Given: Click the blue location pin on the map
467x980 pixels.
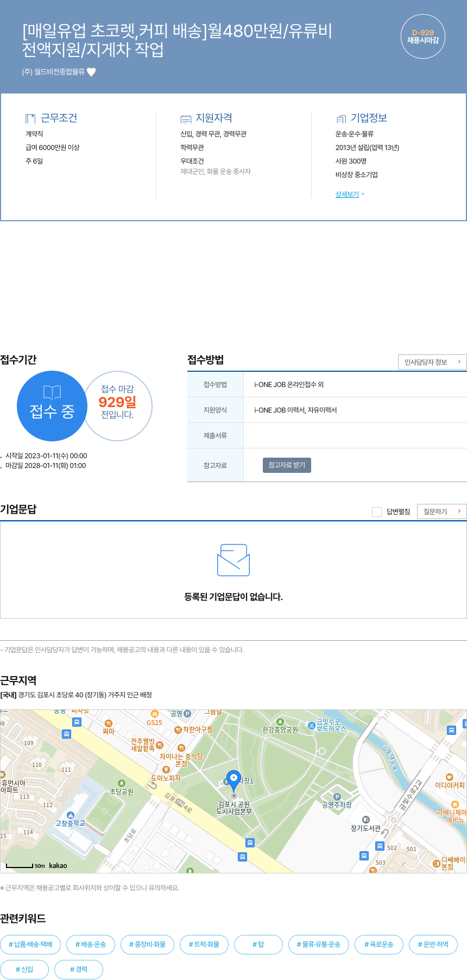Looking at the screenshot, I should pos(233,780).
